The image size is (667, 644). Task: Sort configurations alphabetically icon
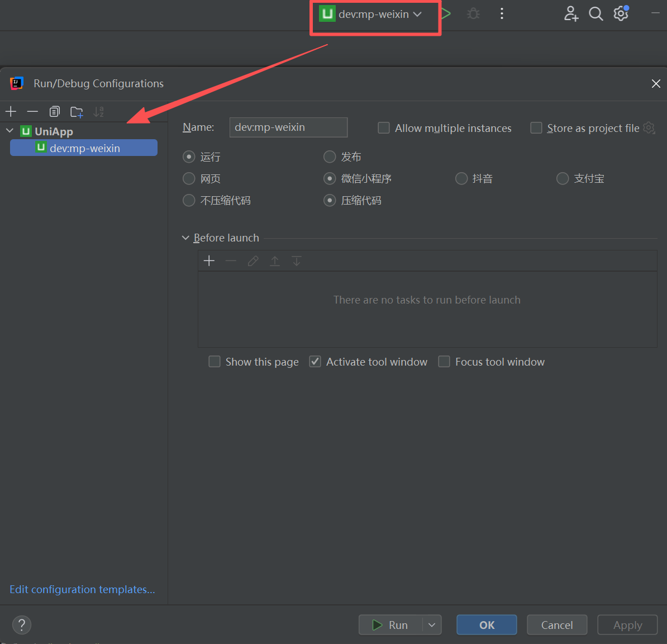click(x=99, y=111)
